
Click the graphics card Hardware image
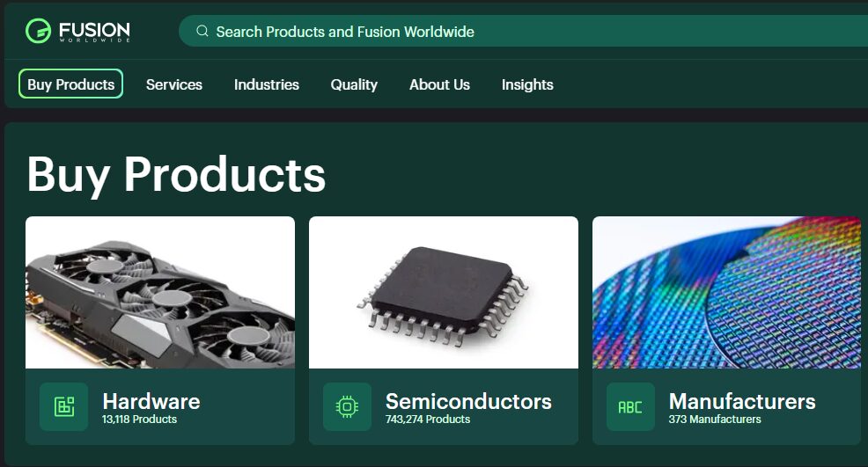click(x=160, y=293)
